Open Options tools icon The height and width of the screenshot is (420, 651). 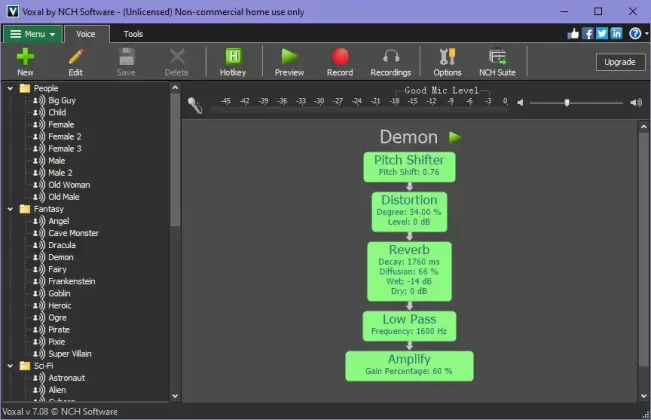point(447,56)
